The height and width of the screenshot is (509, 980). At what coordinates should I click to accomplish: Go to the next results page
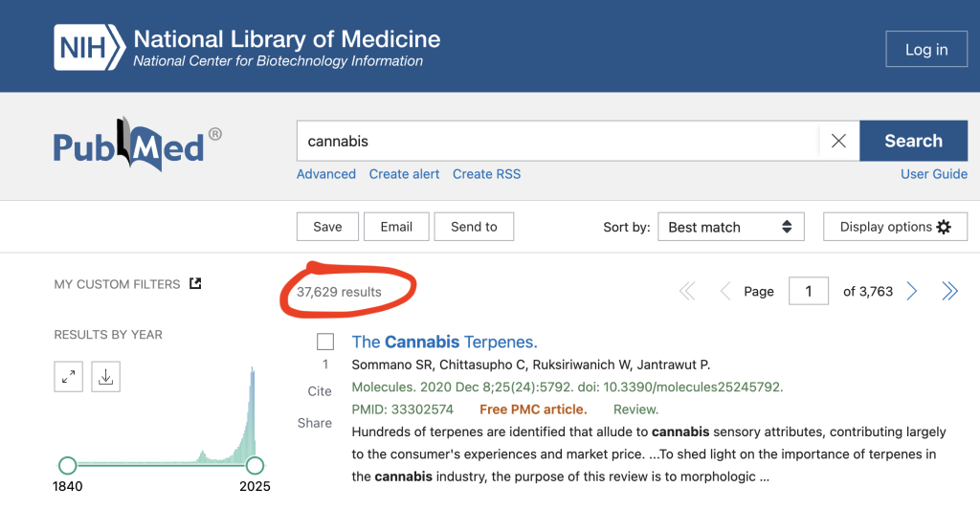[912, 292]
